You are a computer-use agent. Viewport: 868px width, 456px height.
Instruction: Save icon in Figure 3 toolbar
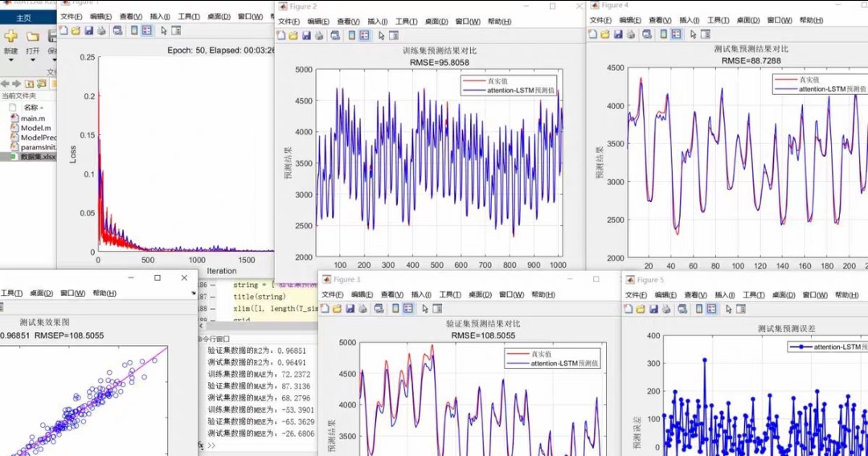(x=350, y=309)
